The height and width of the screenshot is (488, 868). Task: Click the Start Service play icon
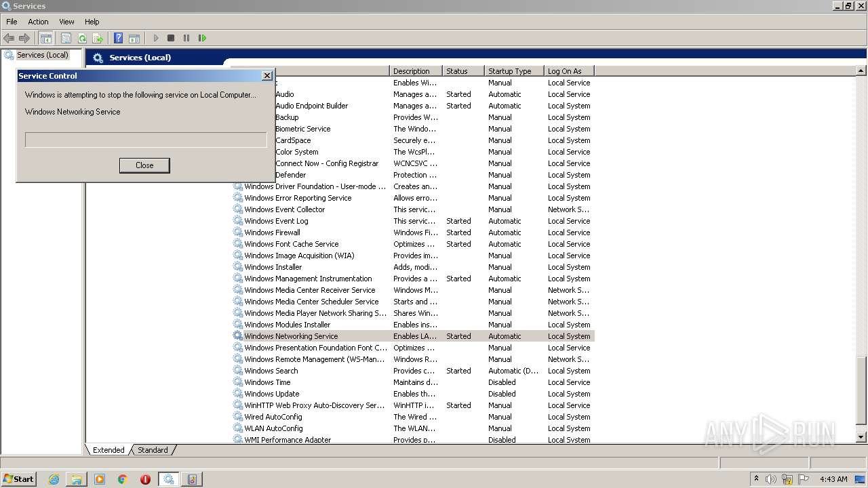pos(156,39)
